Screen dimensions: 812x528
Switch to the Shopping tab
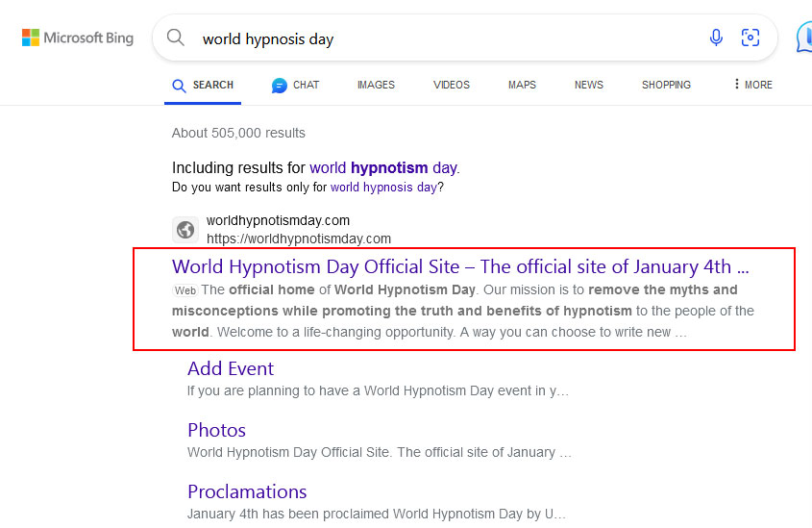tap(666, 85)
